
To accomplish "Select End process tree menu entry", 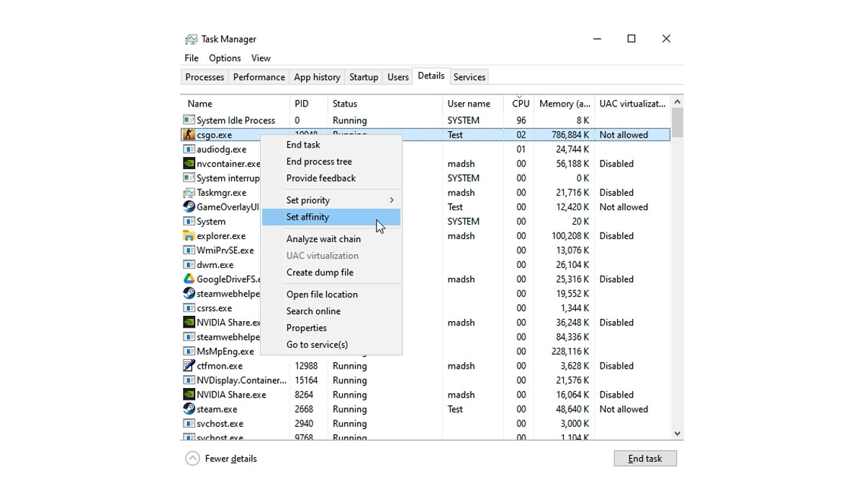I will [x=319, y=161].
